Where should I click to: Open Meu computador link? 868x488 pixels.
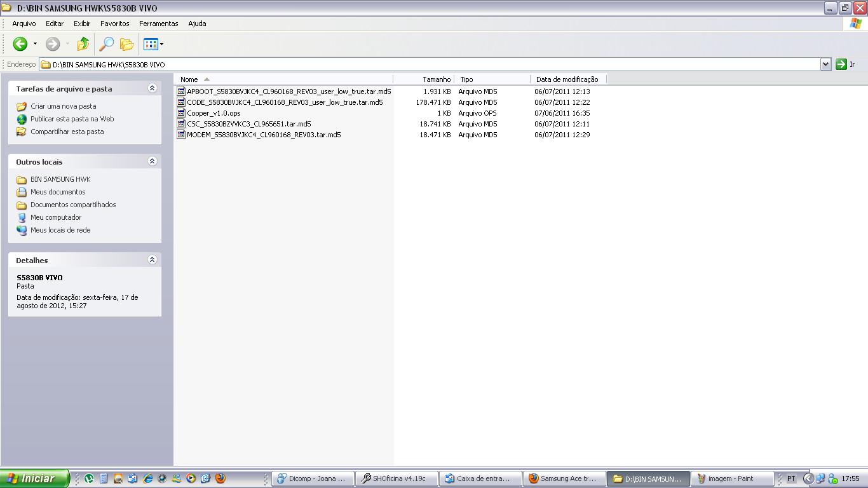pyautogui.click(x=56, y=217)
